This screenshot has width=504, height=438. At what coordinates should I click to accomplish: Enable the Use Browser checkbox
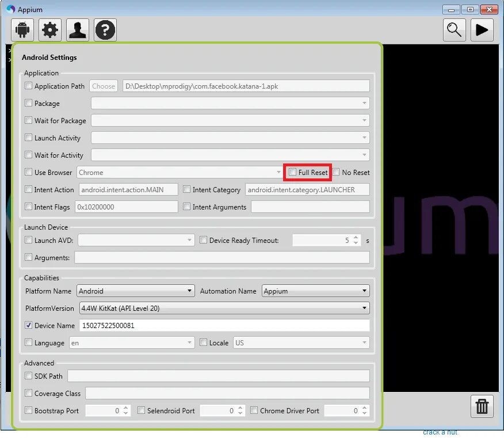(29, 172)
